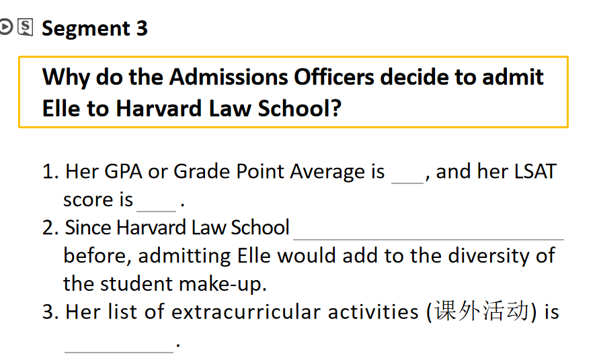601x364 pixels.
Task: Select the Segment 3 heading
Action: (94, 28)
